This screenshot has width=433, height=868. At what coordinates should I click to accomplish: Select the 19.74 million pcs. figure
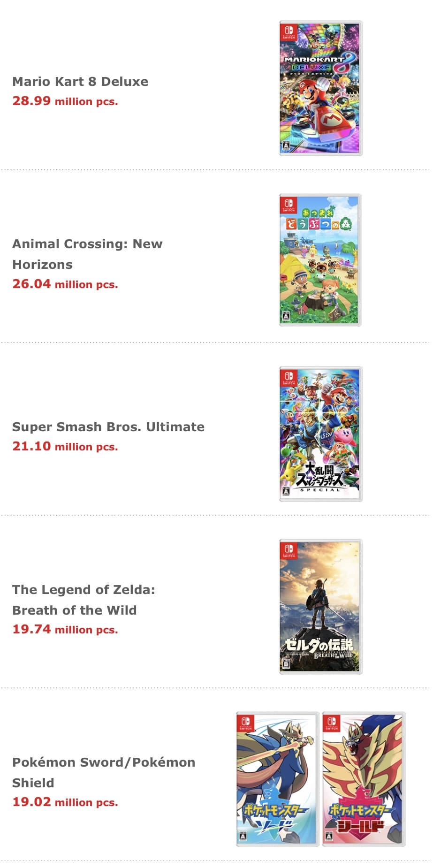(65, 629)
